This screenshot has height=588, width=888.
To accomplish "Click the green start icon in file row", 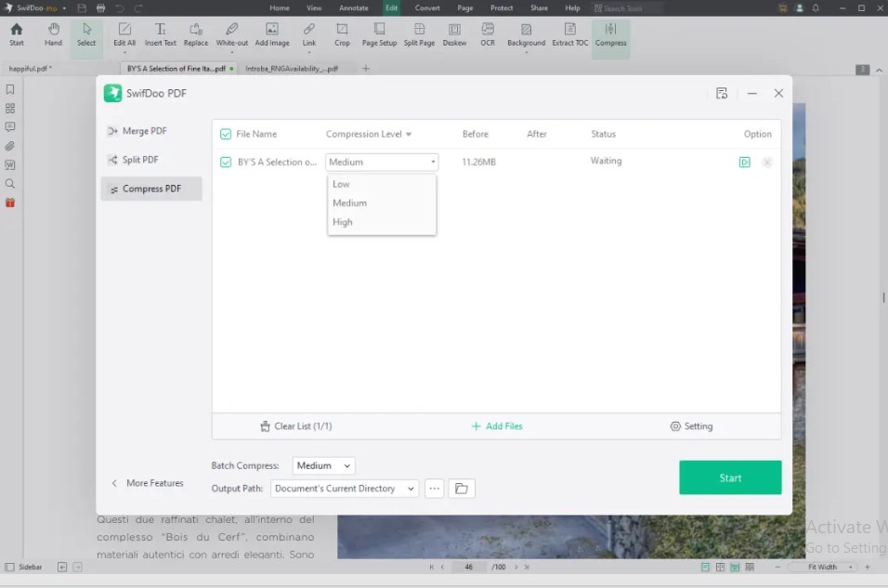I will coord(745,162).
